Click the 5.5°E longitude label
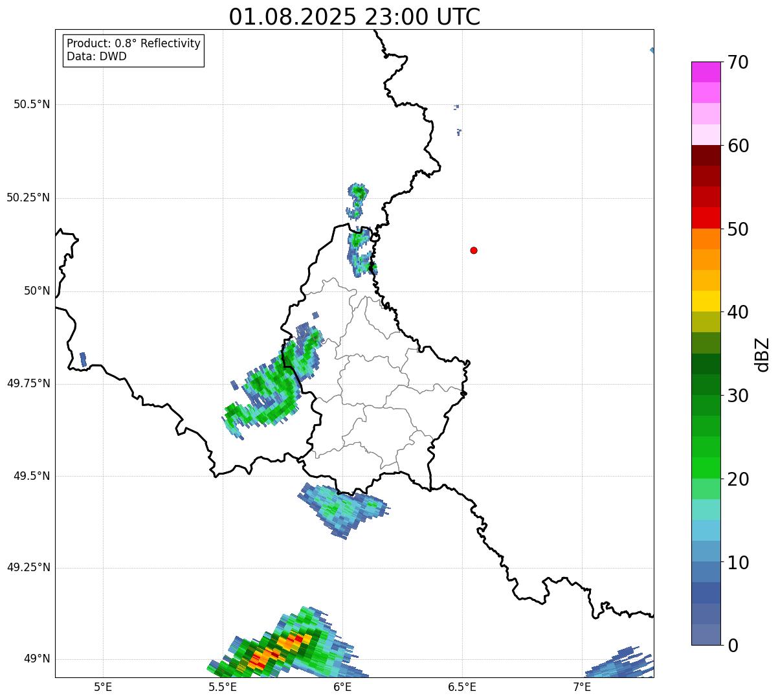The height and width of the screenshot is (700, 778). [223, 686]
